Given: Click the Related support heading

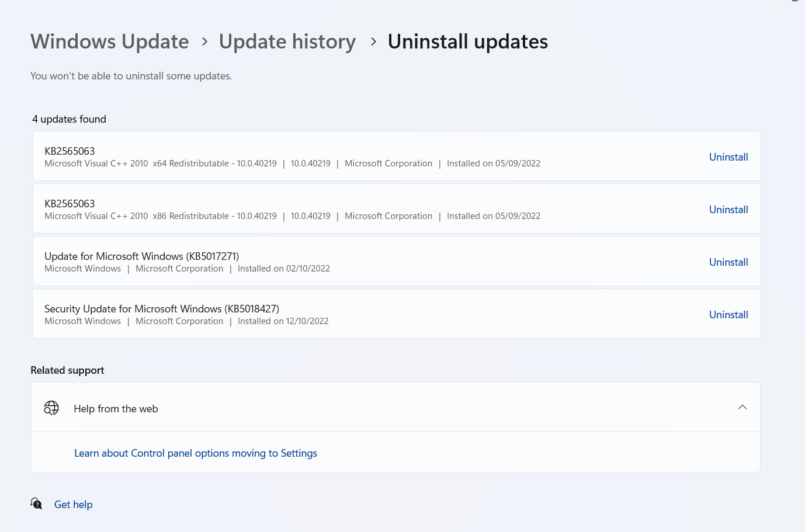Looking at the screenshot, I should click(67, 370).
